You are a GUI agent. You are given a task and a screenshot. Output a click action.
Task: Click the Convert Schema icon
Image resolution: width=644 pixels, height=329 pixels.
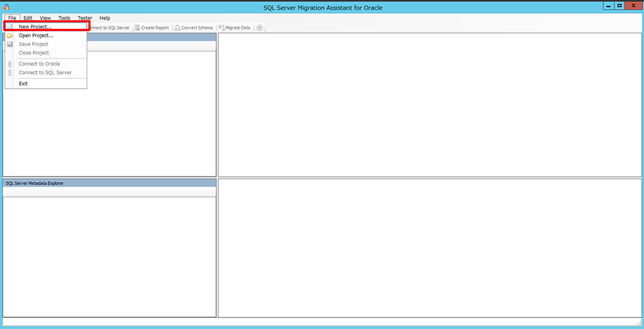[178, 28]
